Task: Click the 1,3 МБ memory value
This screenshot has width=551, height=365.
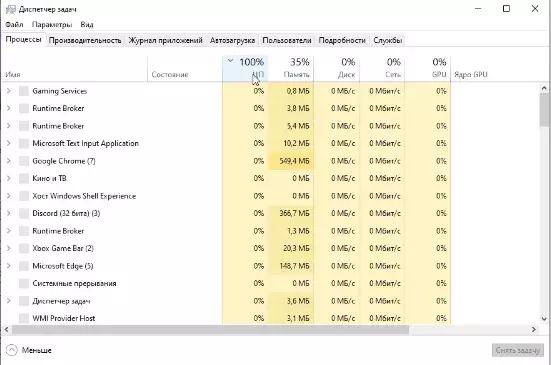Action: tap(298, 231)
